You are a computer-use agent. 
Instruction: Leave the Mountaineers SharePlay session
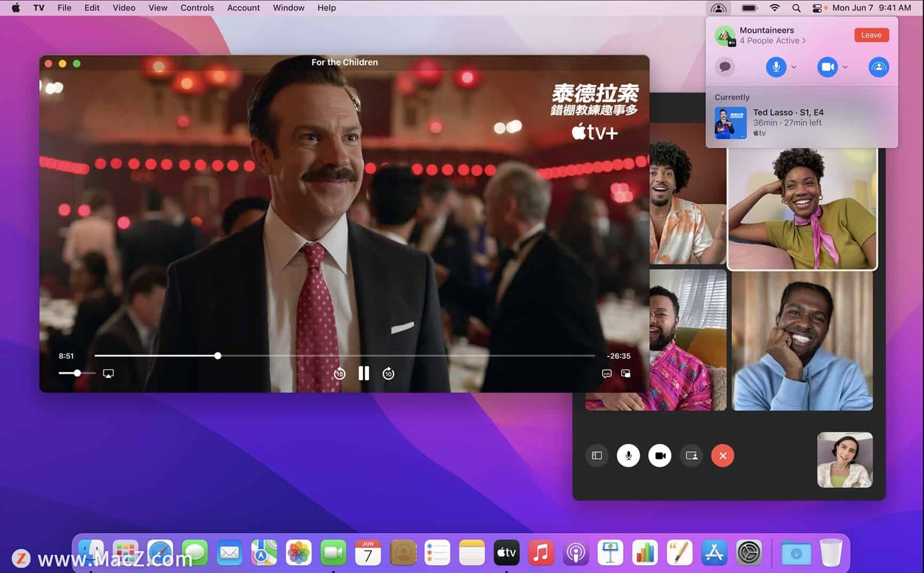click(871, 35)
